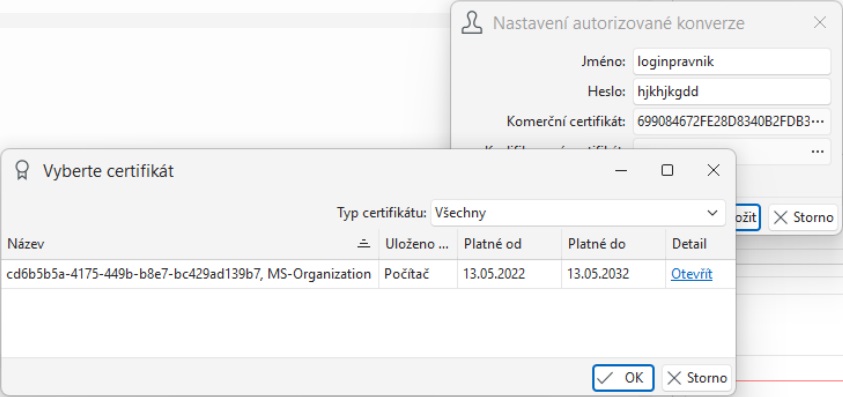Sort by the Uloženo column header
Screen dimensions: 843x397
(x=418, y=244)
